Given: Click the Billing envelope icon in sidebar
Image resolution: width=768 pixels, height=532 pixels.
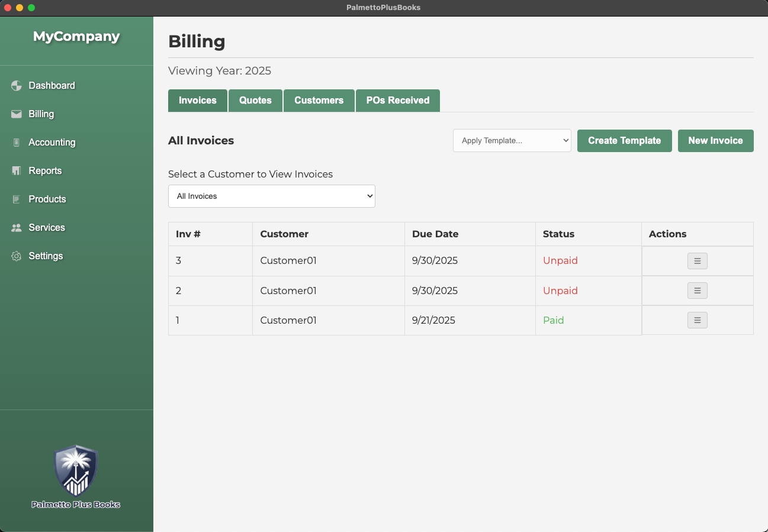Looking at the screenshot, I should point(17,114).
